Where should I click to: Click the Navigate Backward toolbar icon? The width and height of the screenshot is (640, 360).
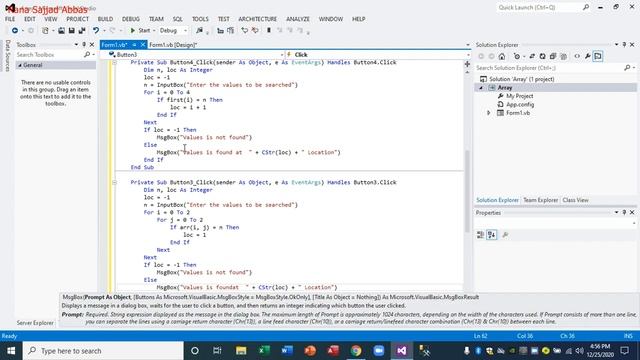pos(15,31)
